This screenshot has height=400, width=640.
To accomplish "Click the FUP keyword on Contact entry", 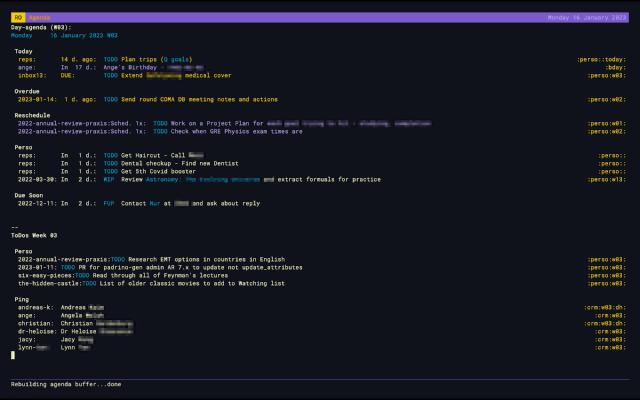I will 109,203.
